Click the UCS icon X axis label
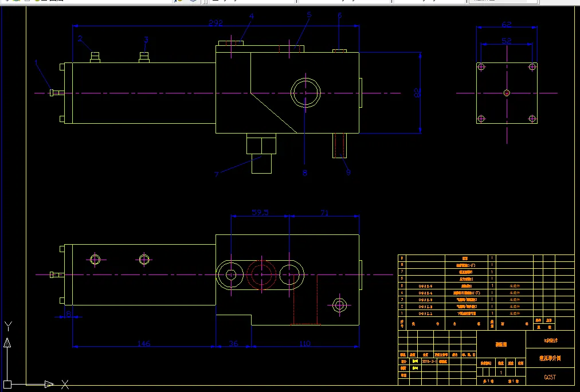The width and height of the screenshot is (580, 392). click(x=65, y=385)
